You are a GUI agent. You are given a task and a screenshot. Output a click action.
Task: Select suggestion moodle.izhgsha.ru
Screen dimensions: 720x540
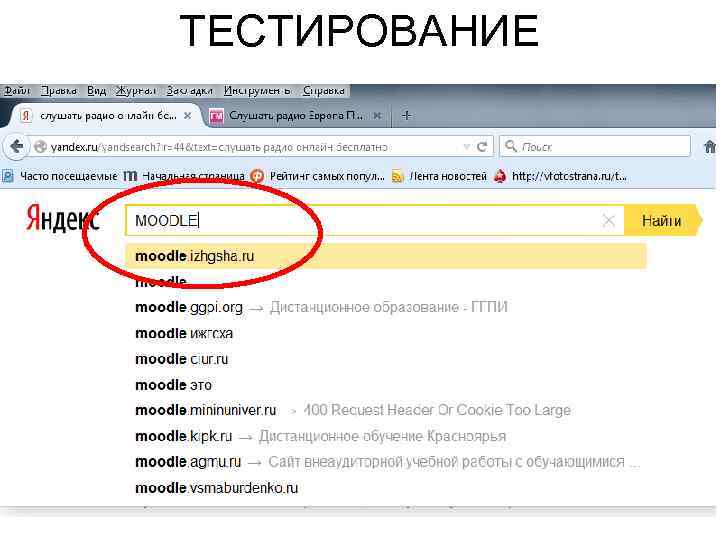tap(386, 256)
